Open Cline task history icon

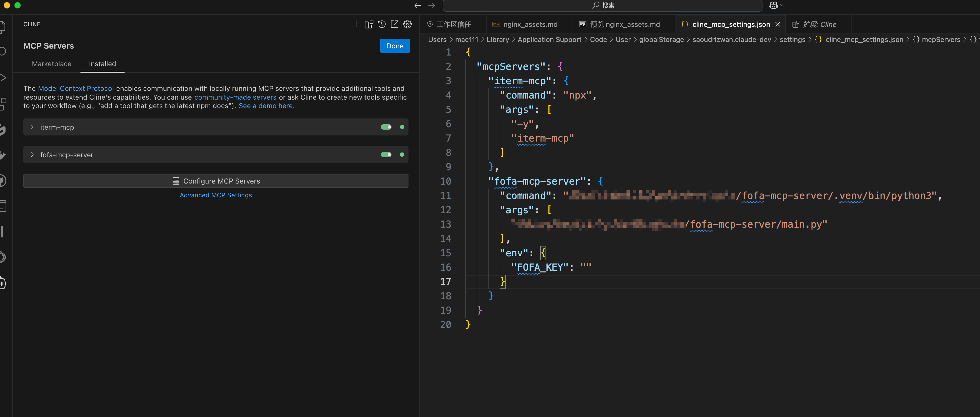click(x=382, y=24)
